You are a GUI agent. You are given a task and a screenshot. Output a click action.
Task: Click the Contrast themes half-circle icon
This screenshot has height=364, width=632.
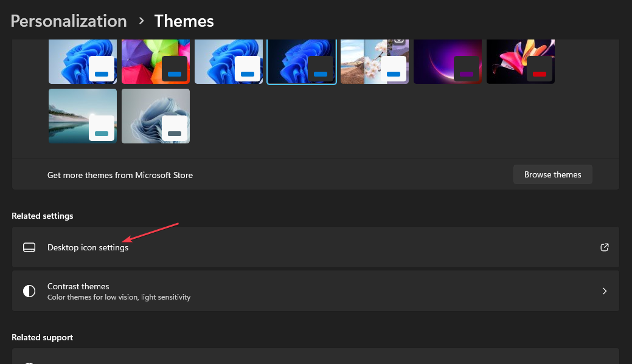(29, 290)
